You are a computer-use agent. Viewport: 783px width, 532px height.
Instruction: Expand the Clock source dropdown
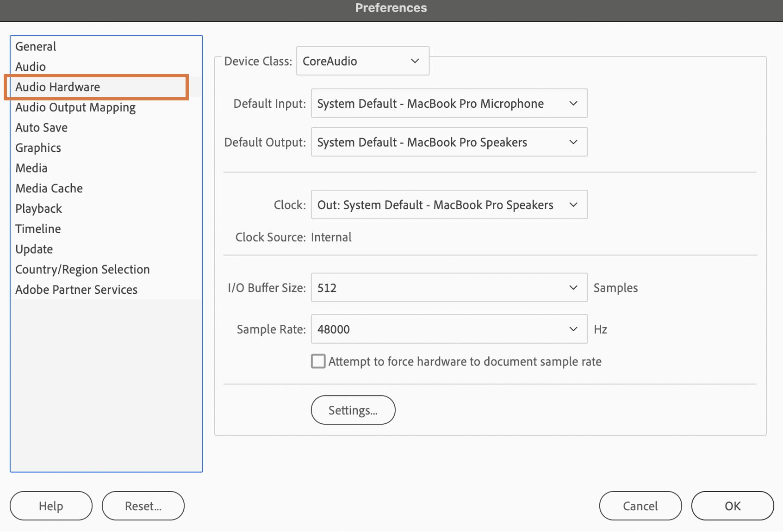pos(449,205)
